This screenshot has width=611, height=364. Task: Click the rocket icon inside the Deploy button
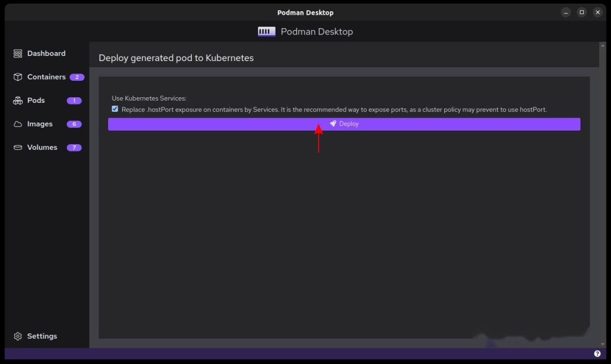333,124
